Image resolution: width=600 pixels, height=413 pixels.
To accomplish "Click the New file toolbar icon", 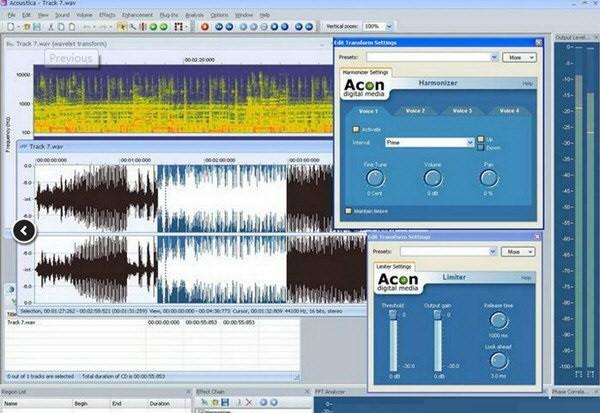I will (8, 26).
